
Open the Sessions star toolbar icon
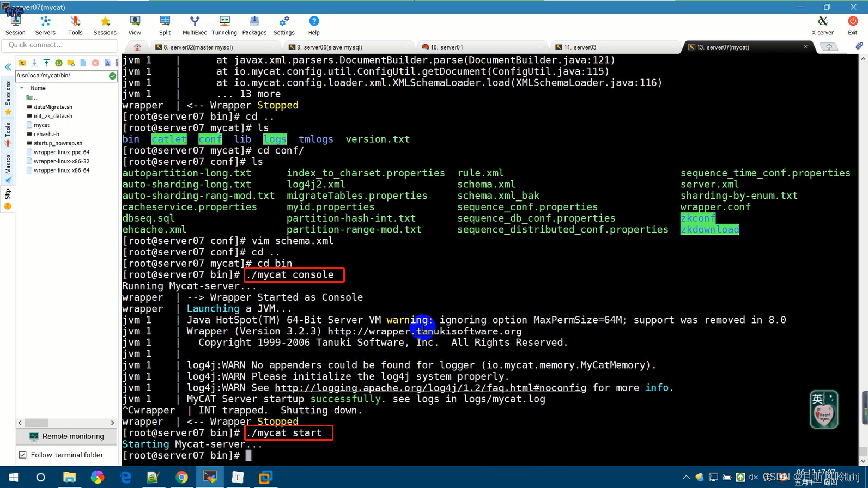(x=105, y=26)
